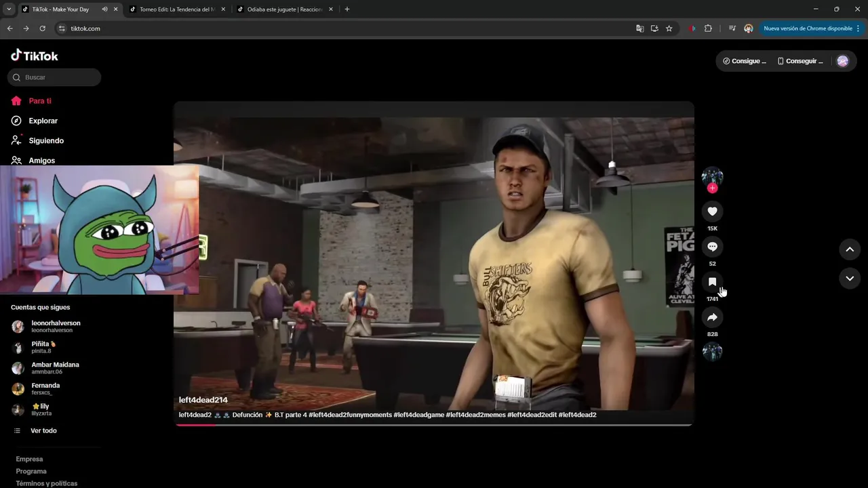View site information icon beside tiktok.com
Viewport: 868px width, 488px height.
[x=62, y=28]
